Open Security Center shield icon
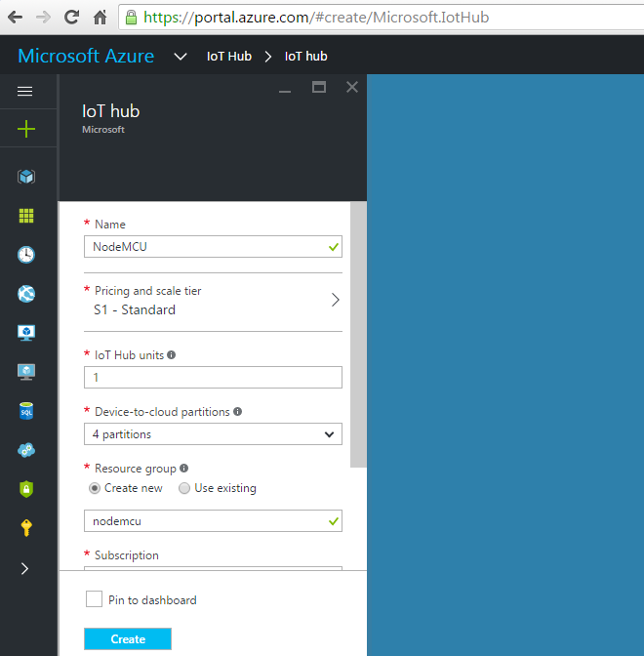Screen dimensions: 644x656 (26, 489)
